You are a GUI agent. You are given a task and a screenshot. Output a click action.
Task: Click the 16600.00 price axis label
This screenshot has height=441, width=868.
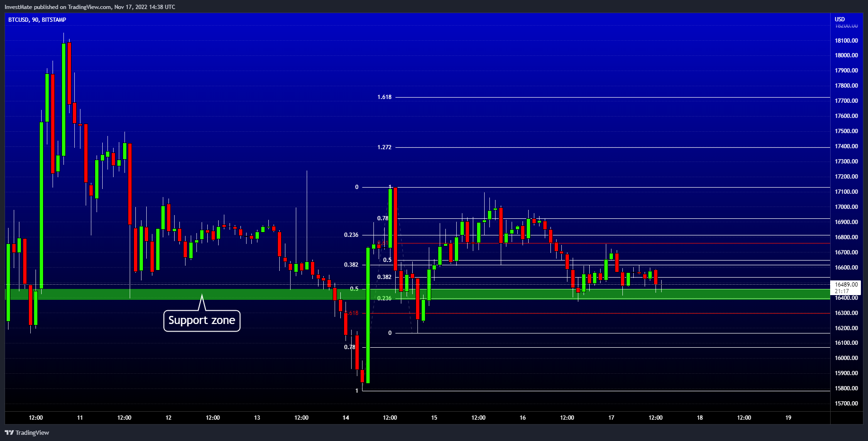click(x=846, y=268)
